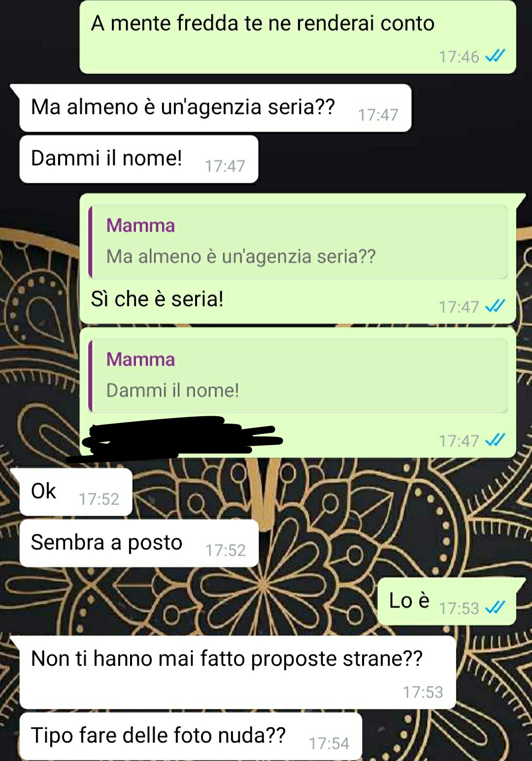Select message 'A mente fredda te ne renderai conto'
The width and height of the screenshot is (532, 761).
pyautogui.click(x=298, y=37)
